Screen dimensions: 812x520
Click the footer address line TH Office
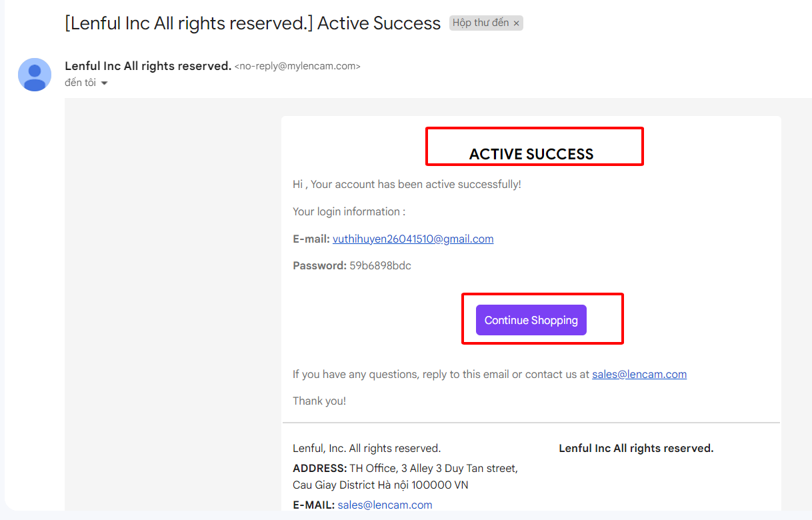[405, 477]
